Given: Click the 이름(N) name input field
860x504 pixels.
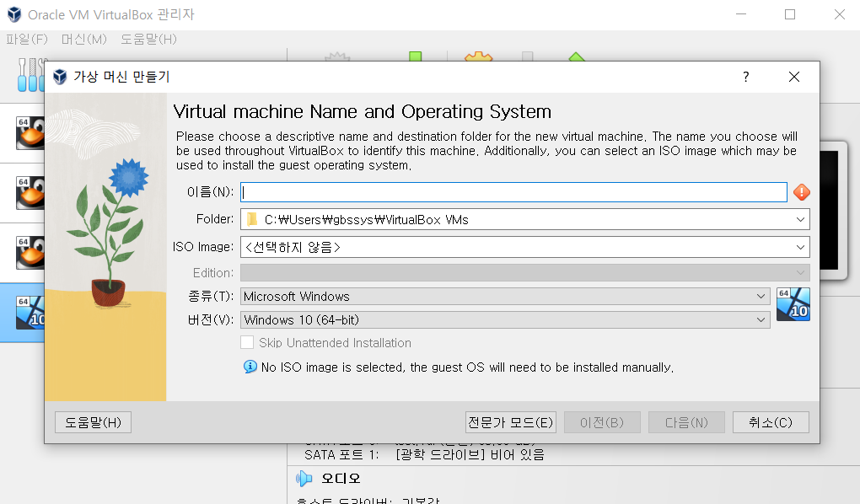Looking at the screenshot, I should (x=514, y=192).
